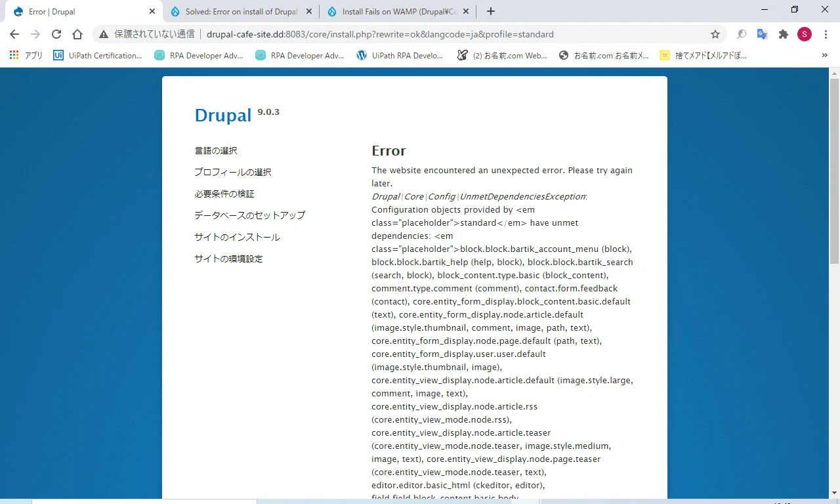Viewport: 840px width, 504px height.
Task: Click the not-secure warning icon
Action: (104, 34)
